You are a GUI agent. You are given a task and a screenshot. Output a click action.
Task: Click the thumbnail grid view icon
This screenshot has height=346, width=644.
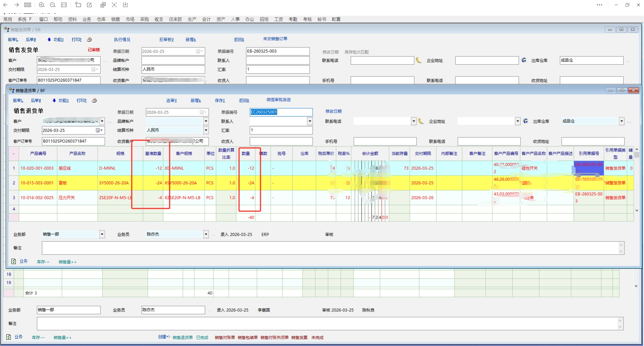pyautogui.click(x=28, y=5)
